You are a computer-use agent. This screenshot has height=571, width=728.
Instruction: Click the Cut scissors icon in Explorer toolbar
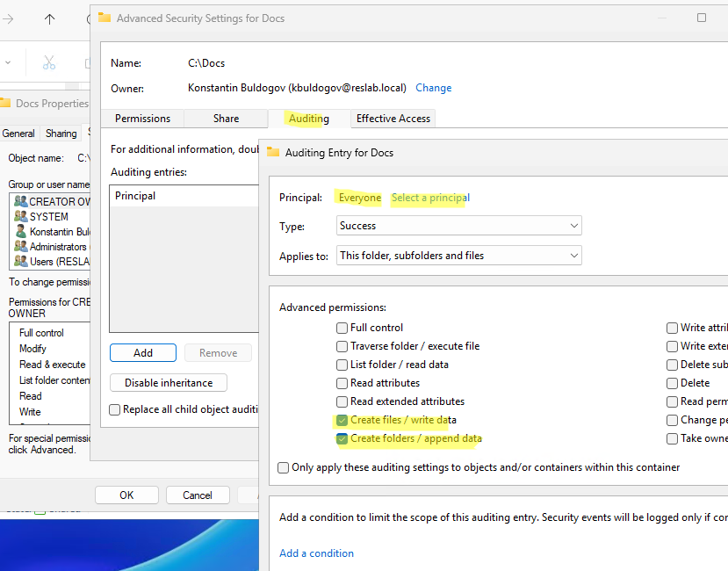(49, 62)
